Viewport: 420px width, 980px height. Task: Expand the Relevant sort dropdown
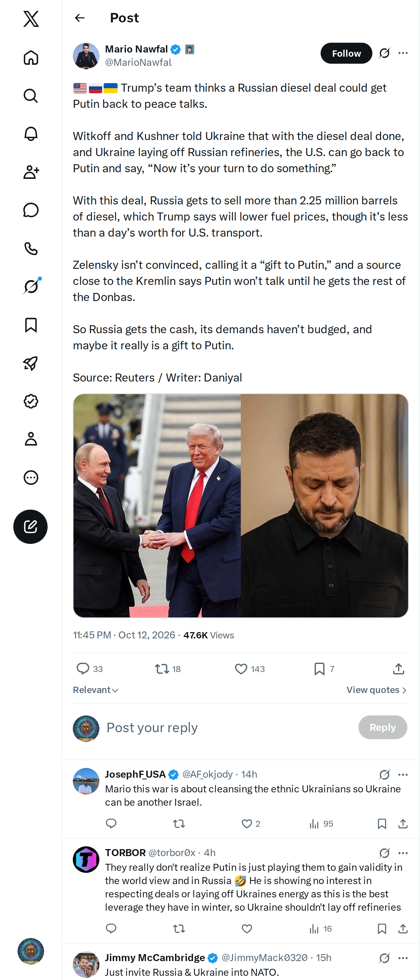coord(96,690)
